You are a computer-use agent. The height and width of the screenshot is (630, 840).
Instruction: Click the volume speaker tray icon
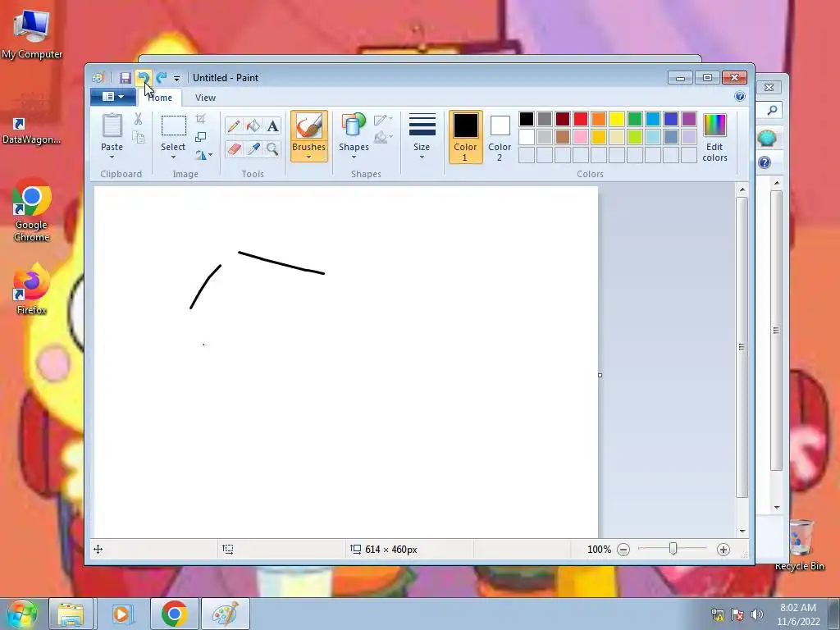756,614
